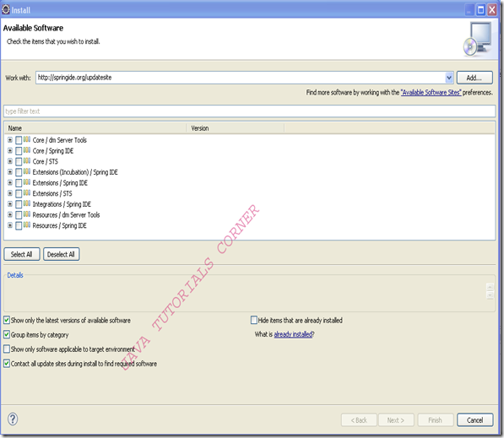Click the Version column header
The width and height of the screenshot is (504, 438).
pyautogui.click(x=236, y=128)
